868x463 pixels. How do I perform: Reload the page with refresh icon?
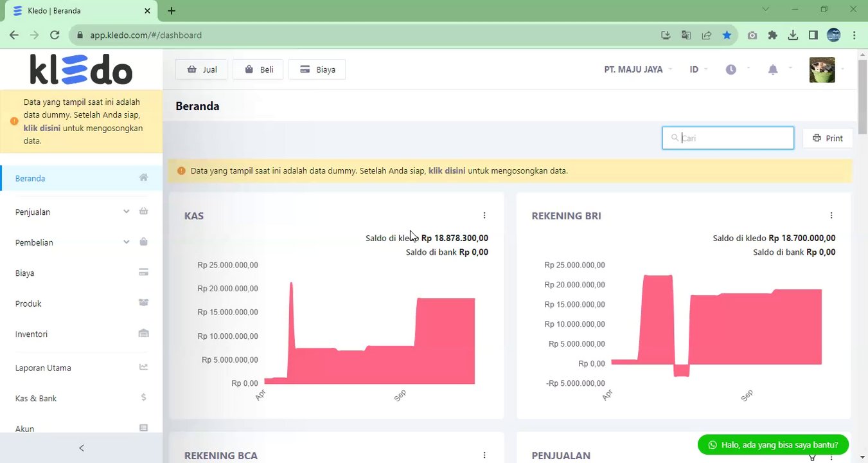55,35
